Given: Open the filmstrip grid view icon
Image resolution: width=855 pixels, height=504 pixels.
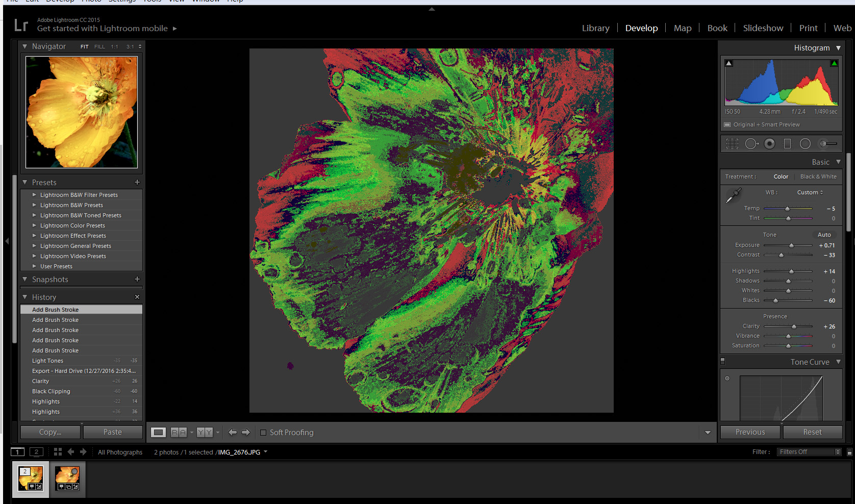Looking at the screenshot, I should point(58,452).
